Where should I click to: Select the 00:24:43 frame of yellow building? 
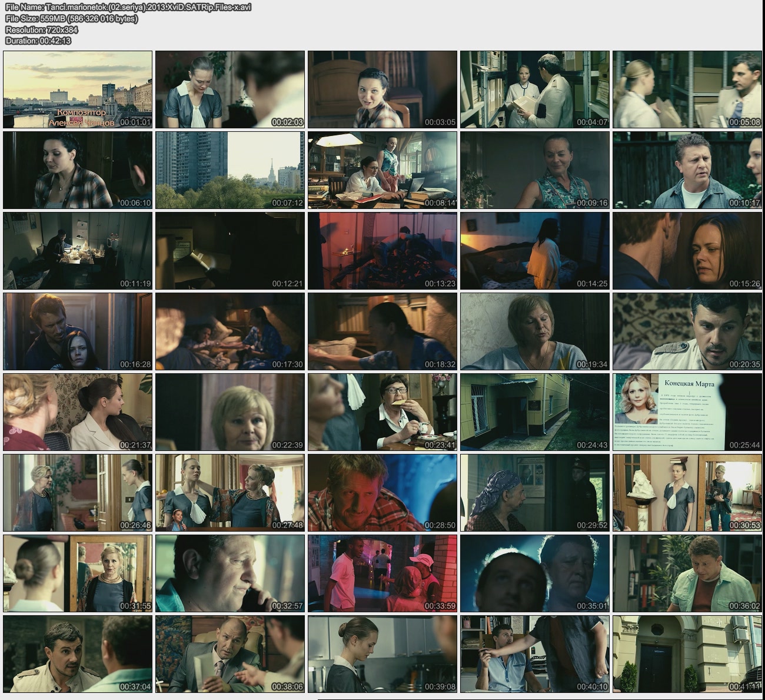[534, 412]
